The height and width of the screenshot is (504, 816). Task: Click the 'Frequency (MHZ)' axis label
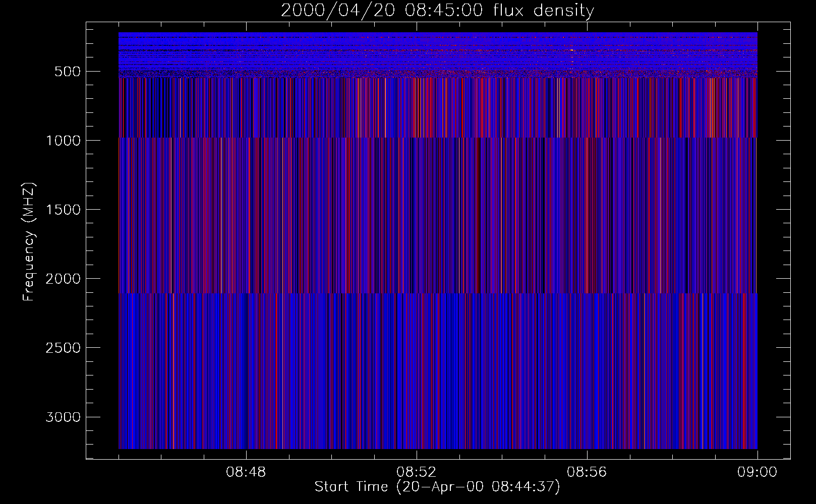pos(28,241)
